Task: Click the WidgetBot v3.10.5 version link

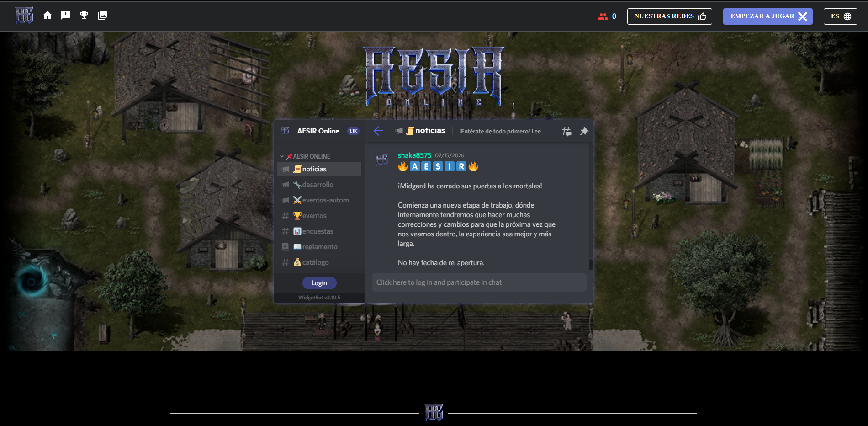Action: tap(319, 298)
